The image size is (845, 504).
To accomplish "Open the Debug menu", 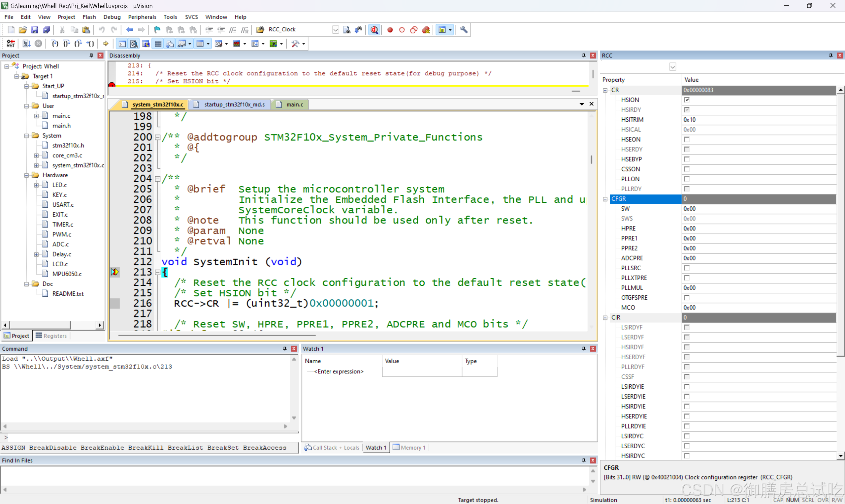I will (x=112, y=17).
